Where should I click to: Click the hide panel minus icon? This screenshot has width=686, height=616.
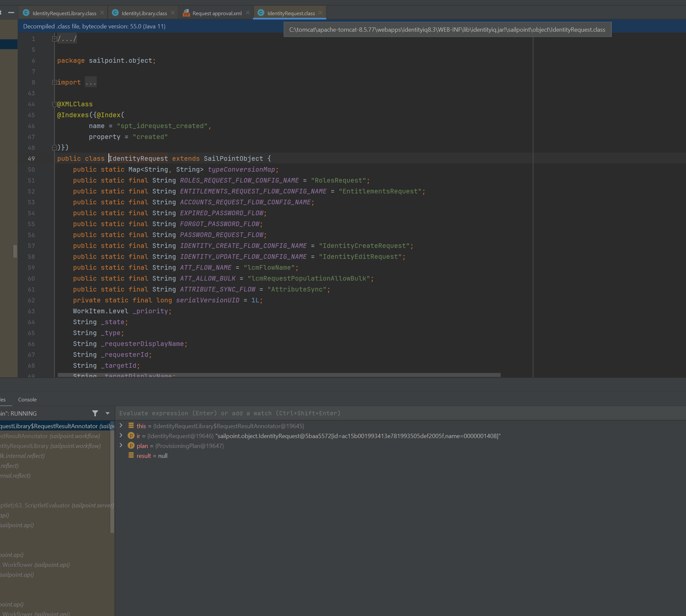point(11,13)
